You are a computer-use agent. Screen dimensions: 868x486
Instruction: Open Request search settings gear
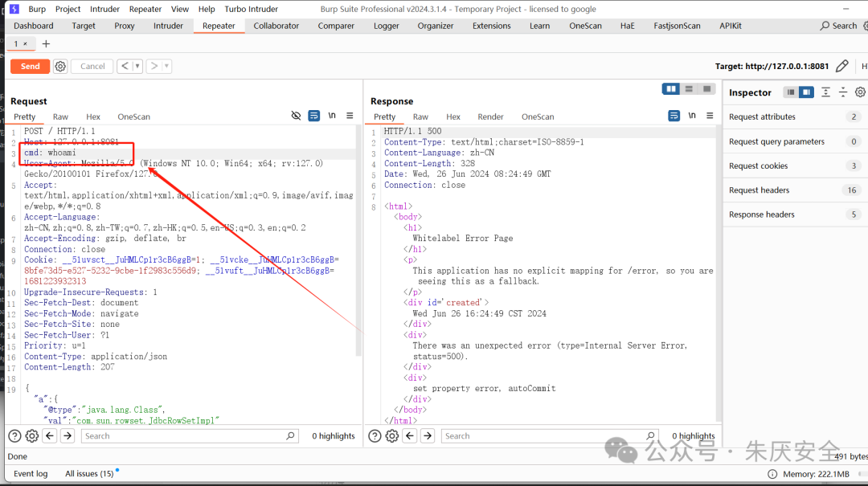click(x=32, y=436)
